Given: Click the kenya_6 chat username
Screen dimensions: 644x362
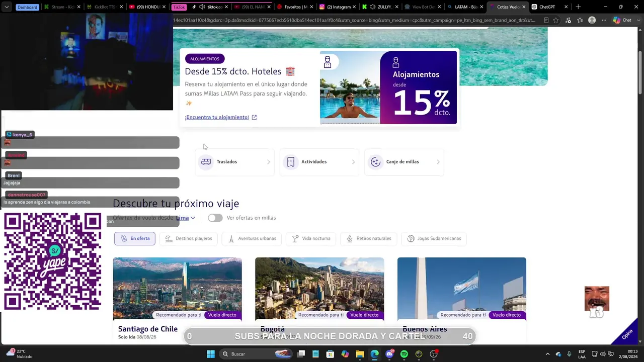Looking at the screenshot, I should 23,135.
